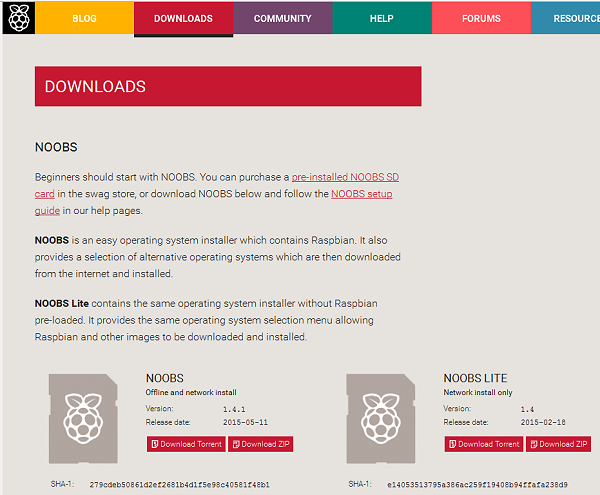Viewport: 600px width, 495px height.
Task: Open the RESOURCES navigation tab
Action: click(x=566, y=18)
